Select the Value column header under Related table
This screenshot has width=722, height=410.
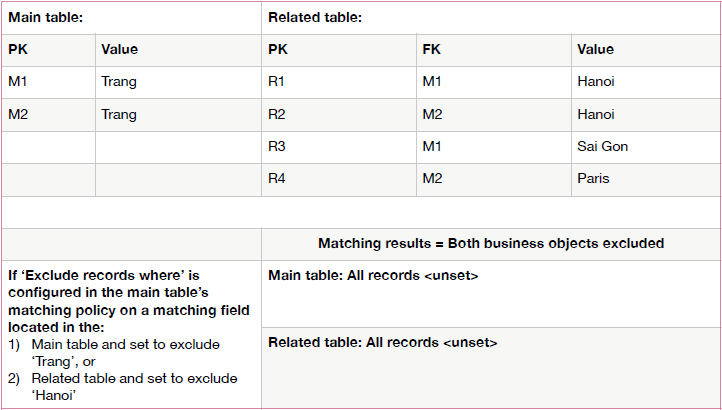point(595,49)
